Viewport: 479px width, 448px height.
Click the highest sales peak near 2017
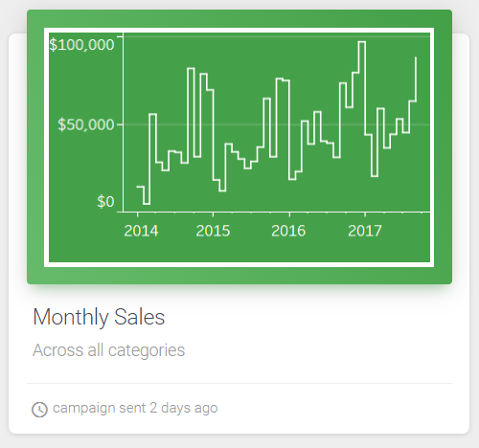(x=362, y=42)
